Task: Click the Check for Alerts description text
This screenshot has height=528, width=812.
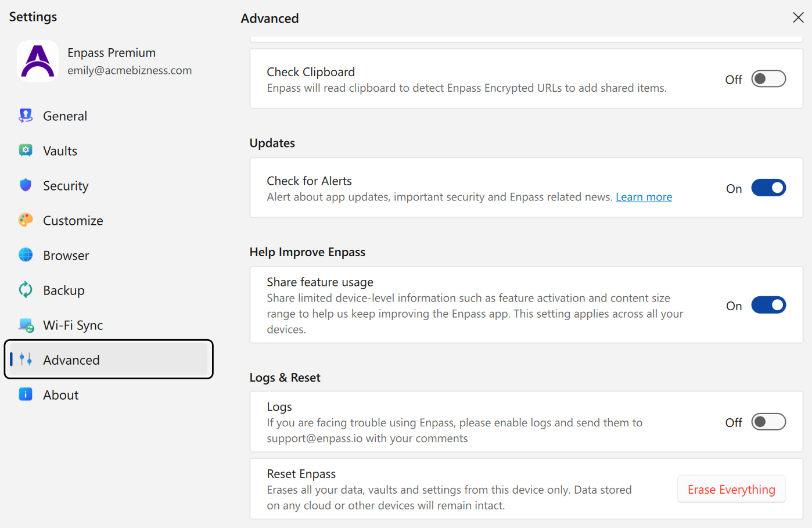Action: click(x=439, y=197)
